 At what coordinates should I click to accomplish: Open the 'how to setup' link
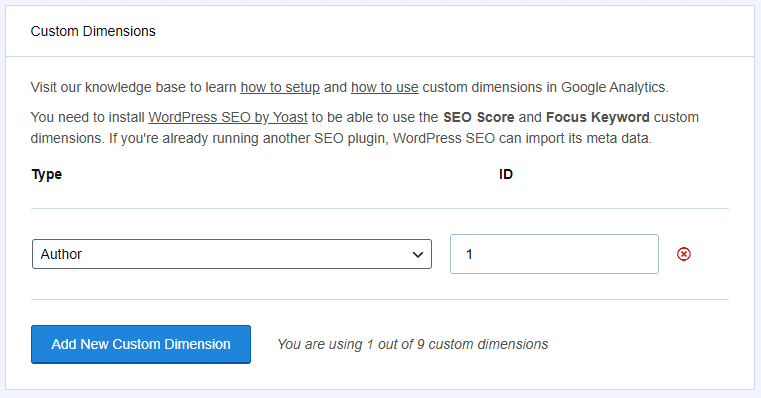(x=280, y=87)
